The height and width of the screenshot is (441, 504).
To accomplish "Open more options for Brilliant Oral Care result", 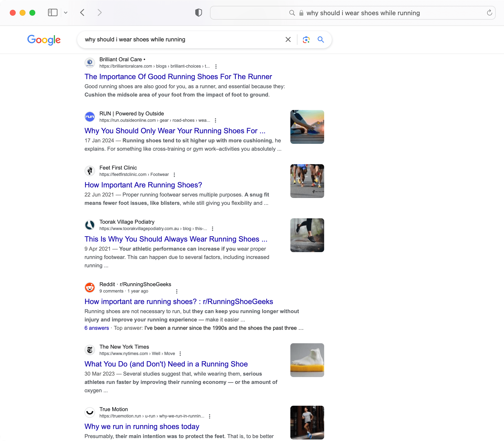I will [216, 66].
